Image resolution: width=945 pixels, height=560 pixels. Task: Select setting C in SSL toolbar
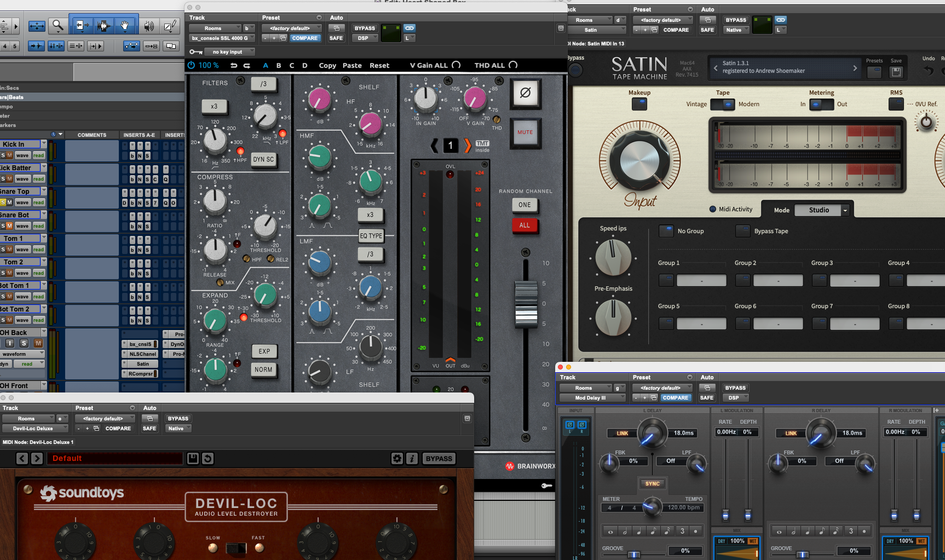coord(292,66)
